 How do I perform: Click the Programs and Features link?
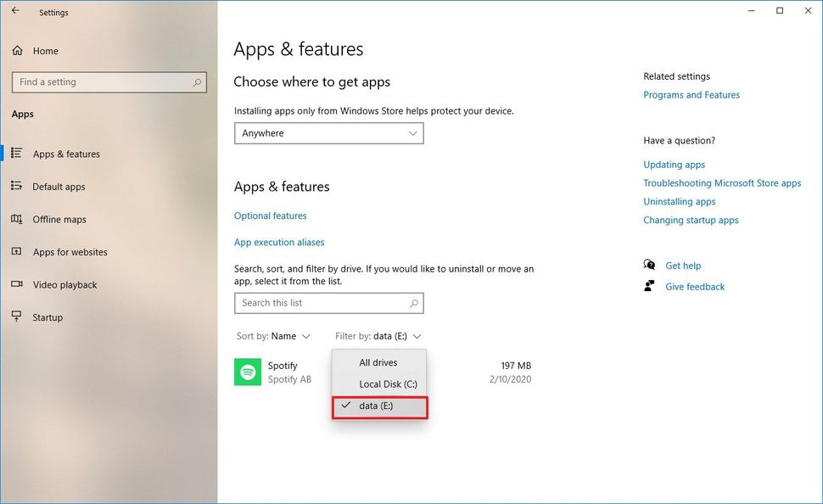[x=691, y=94]
